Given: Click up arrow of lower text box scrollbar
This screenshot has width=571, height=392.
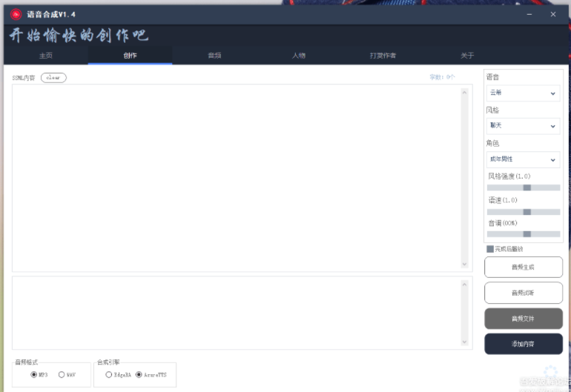Looking at the screenshot, I should [464, 285].
